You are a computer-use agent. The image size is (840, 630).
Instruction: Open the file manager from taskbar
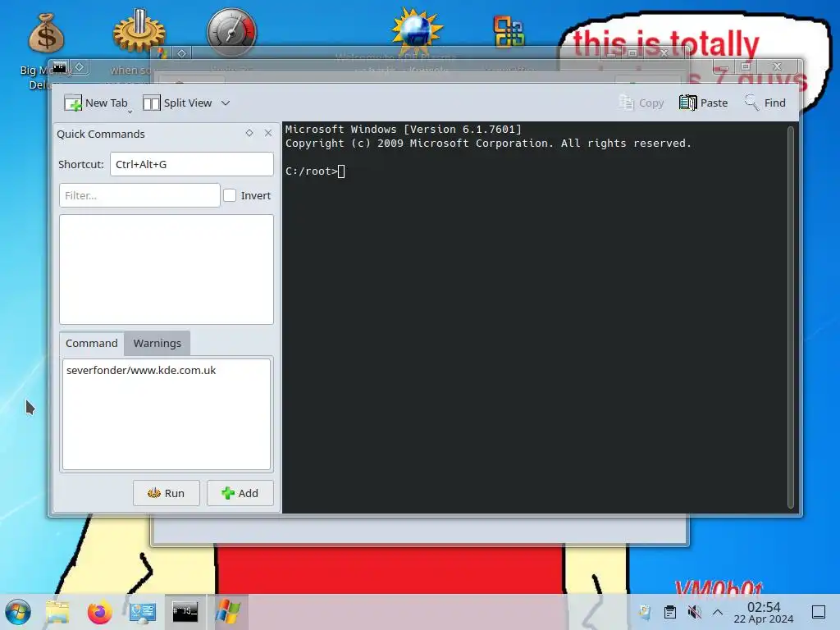(57, 612)
